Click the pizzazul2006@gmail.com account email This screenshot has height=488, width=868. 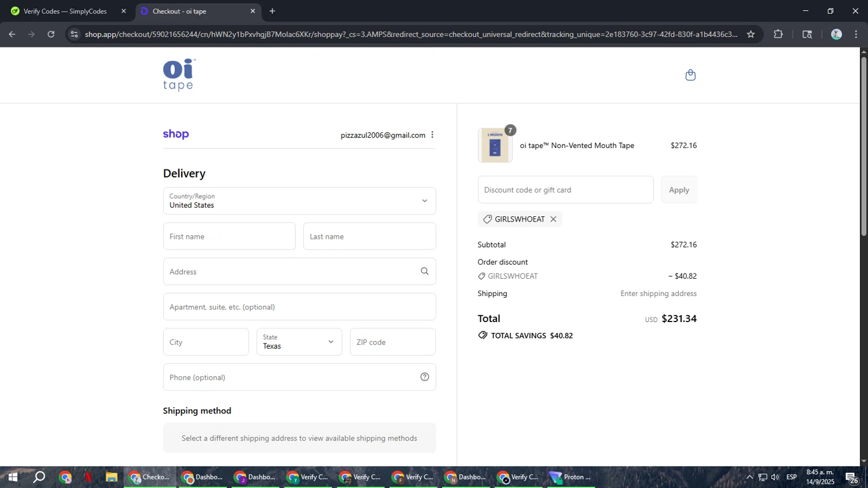coord(383,135)
